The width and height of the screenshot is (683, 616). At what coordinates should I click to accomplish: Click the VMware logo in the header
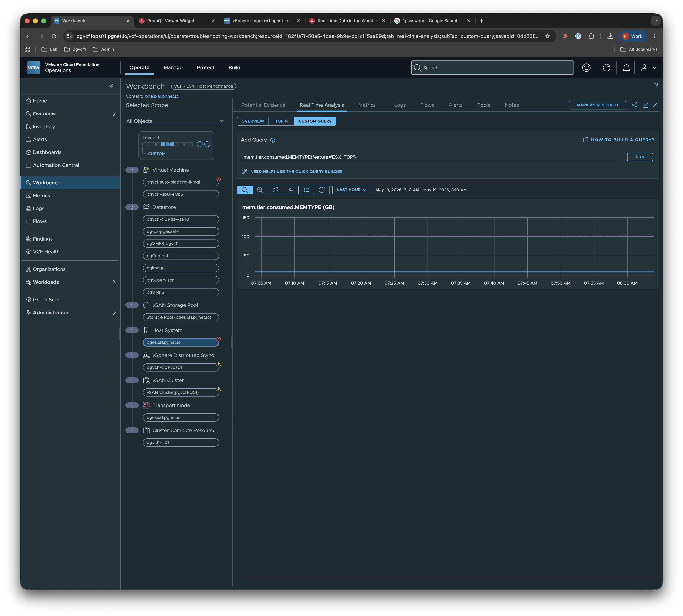(33, 67)
